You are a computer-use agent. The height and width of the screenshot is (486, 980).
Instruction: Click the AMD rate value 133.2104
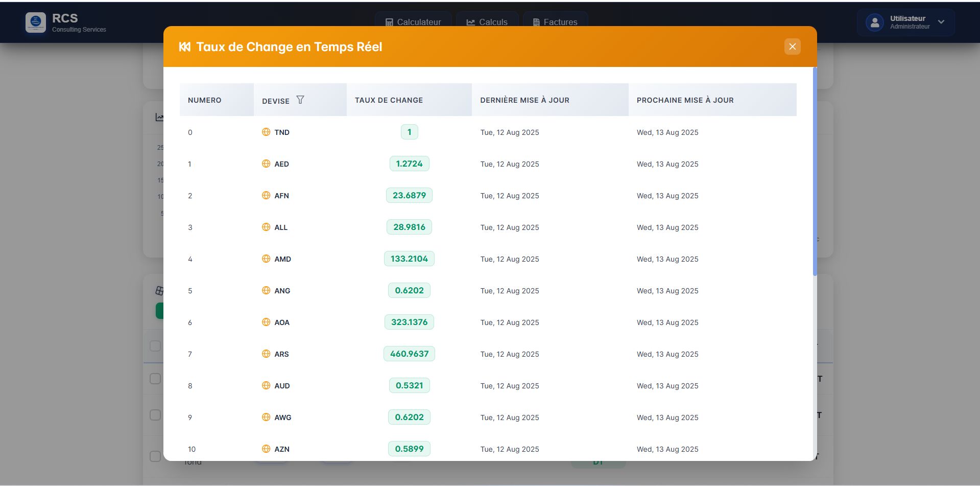point(409,259)
